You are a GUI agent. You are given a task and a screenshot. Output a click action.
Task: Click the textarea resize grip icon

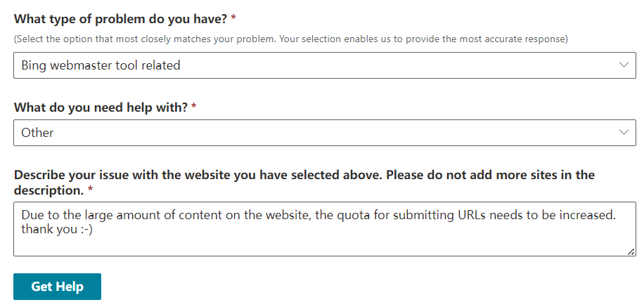coord(631,252)
